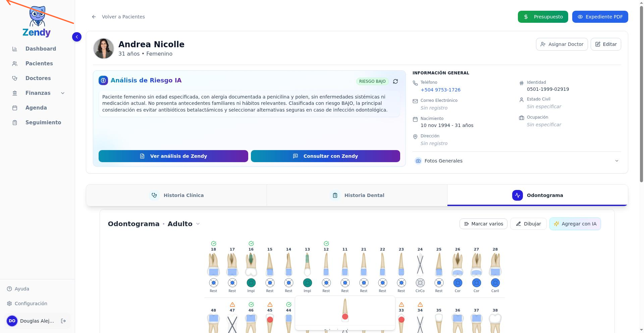Switch to the Historia Clínica tab
Image resolution: width=644 pixels, height=333 pixels.
[x=176, y=195]
